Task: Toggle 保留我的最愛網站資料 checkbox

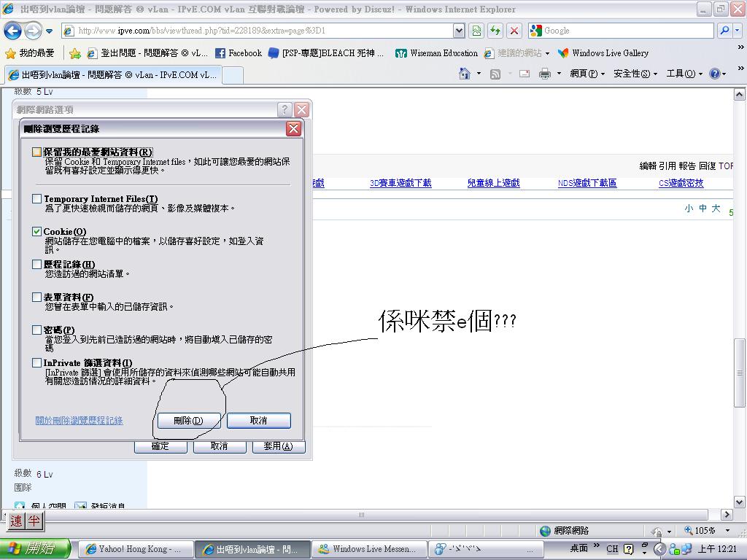Action: [x=36, y=152]
